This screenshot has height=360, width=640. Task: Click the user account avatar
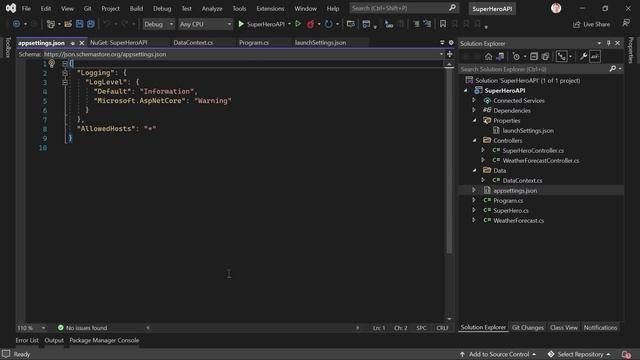556,8
